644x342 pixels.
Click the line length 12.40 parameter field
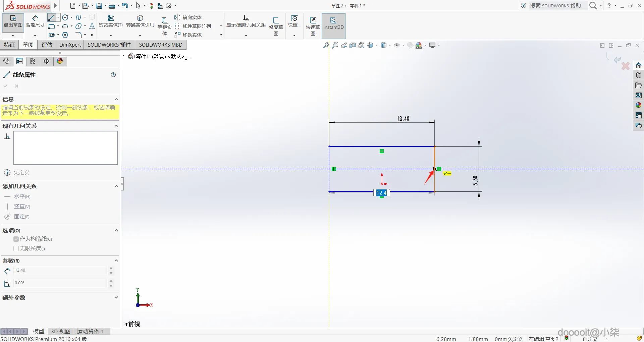[x=60, y=270]
